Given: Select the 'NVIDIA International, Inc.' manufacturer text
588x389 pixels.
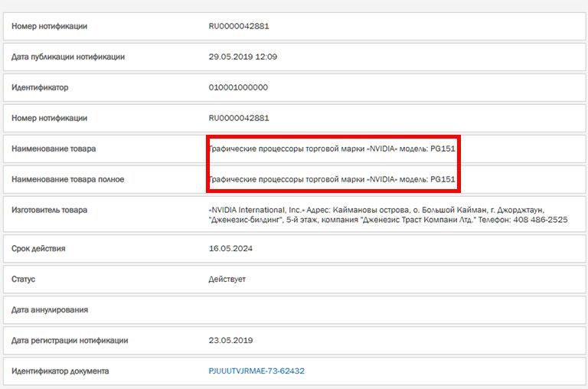Looking at the screenshot, I should point(256,209).
